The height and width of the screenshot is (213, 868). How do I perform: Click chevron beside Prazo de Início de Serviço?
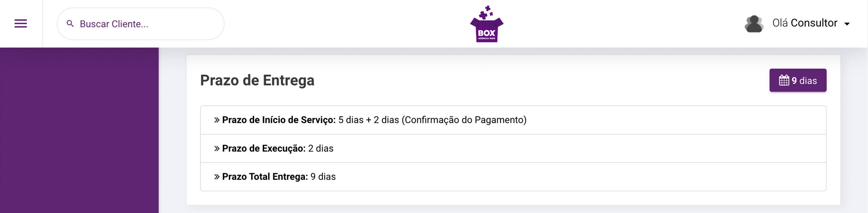click(217, 120)
